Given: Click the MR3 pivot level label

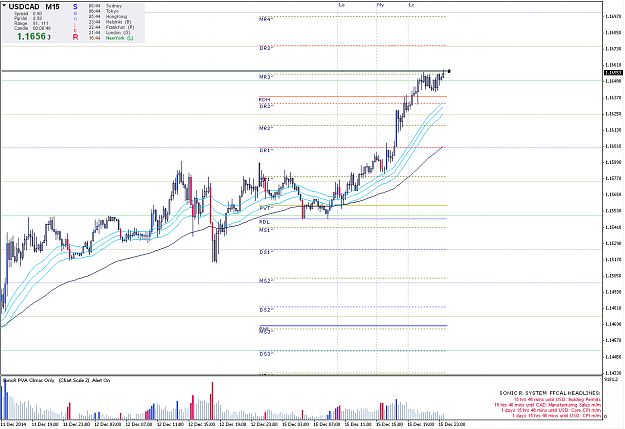Looking at the screenshot, I should click(x=266, y=77).
